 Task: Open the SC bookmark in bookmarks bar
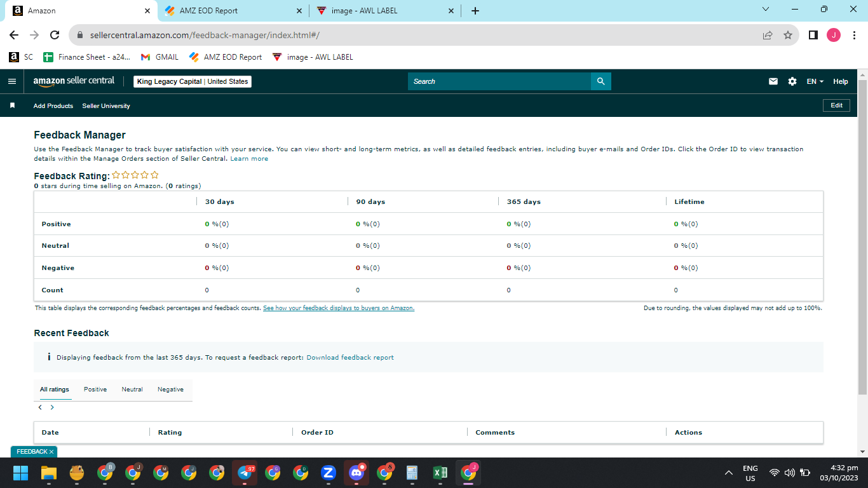point(21,57)
